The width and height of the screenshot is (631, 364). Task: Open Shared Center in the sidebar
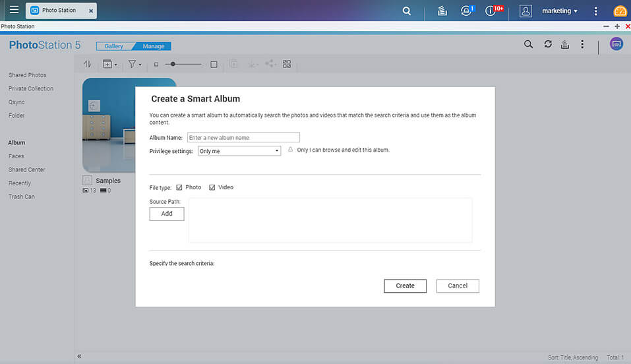26,169
